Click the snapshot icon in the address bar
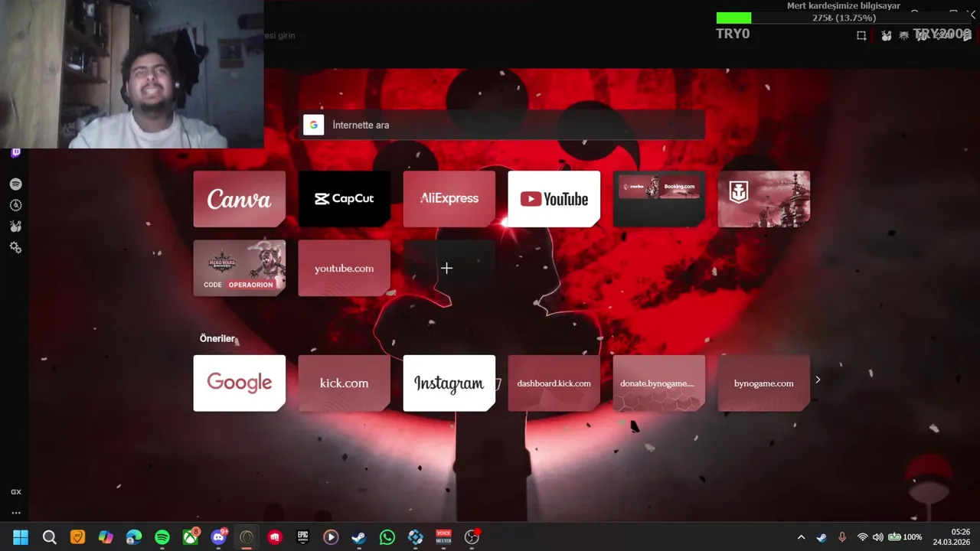980x551 pixels. coord(861,35)
